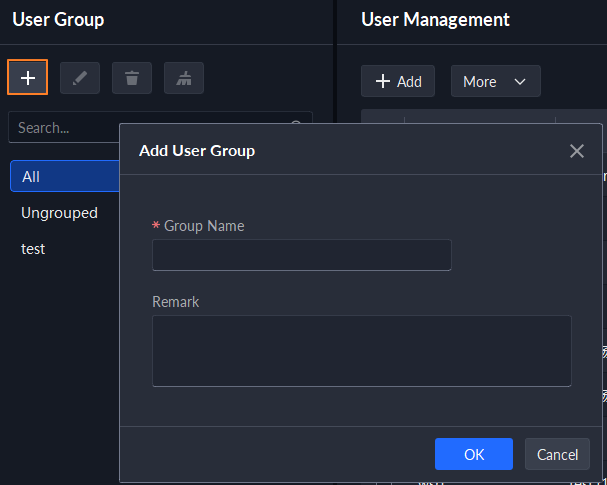Click the User Group panel heading
This screenshot has width=607, height=485.
pyautogui.click(x=58, y=19)
